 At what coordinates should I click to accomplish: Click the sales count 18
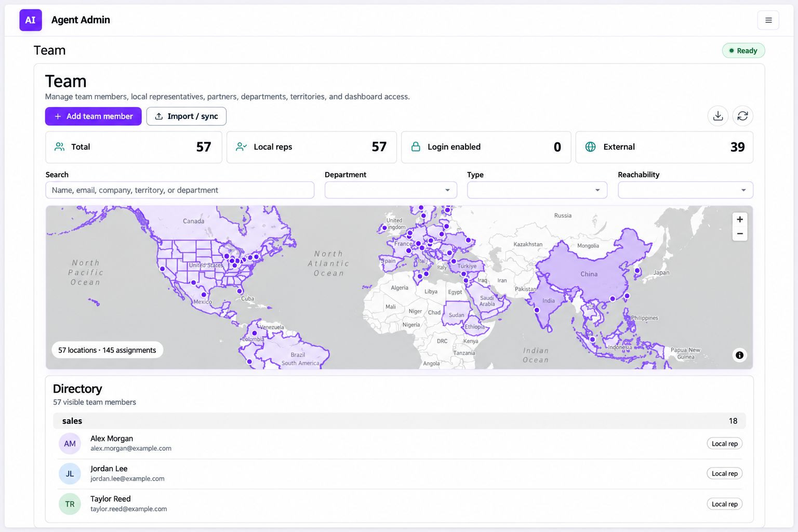click(x=733, y=421)
